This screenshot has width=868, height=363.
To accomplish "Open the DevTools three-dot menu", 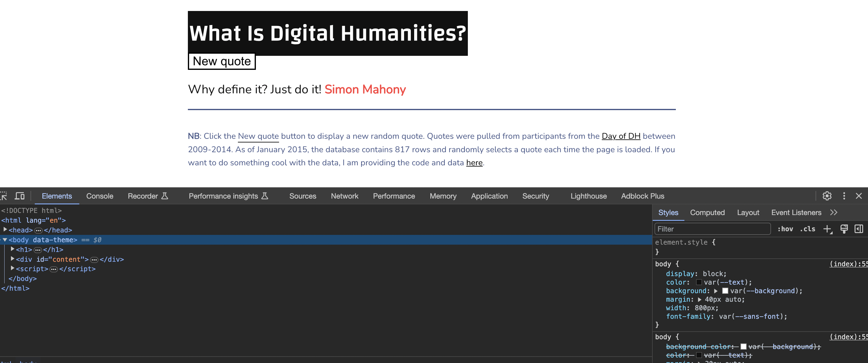I will pos(844,196).
